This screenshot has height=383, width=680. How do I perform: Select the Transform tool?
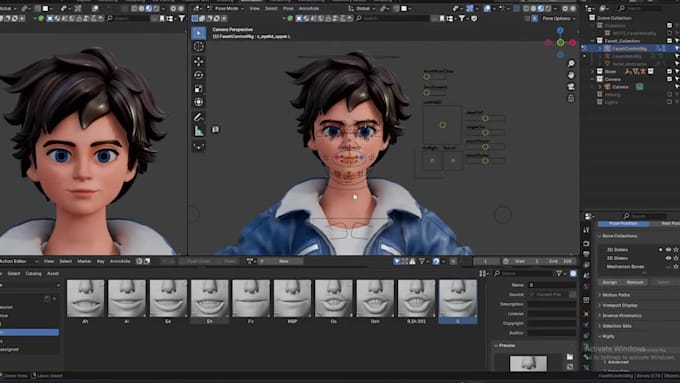click(x=199, y=102)
